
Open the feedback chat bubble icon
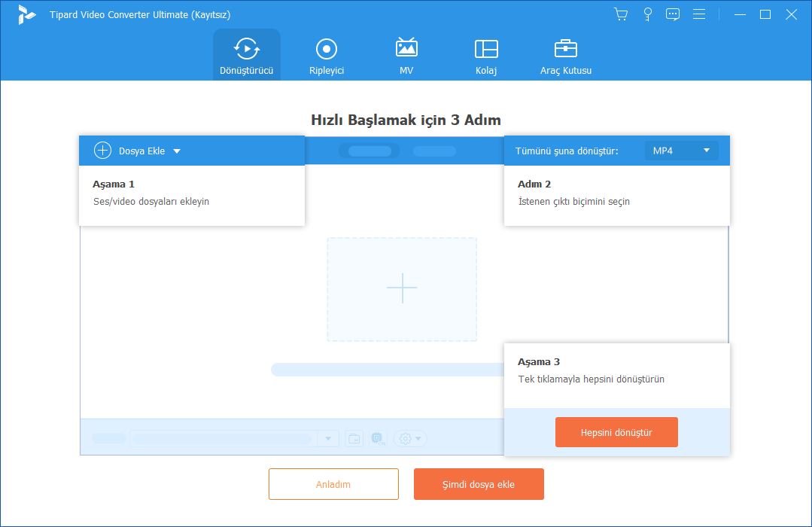point(673,14)
